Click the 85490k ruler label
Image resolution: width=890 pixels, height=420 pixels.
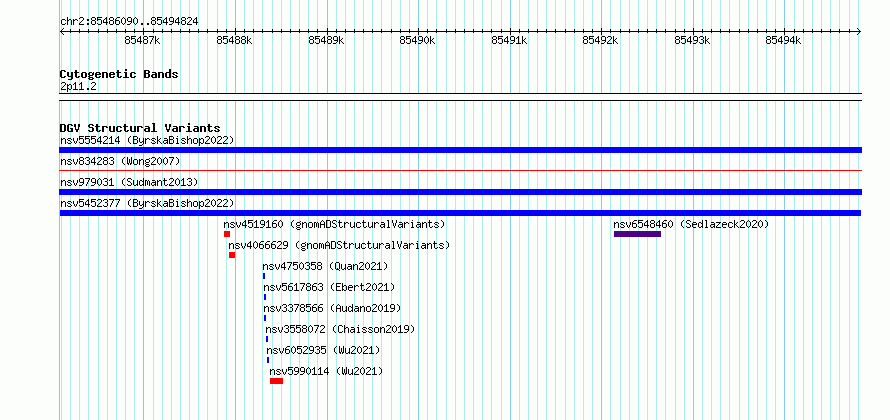click(x=417, y=40)
